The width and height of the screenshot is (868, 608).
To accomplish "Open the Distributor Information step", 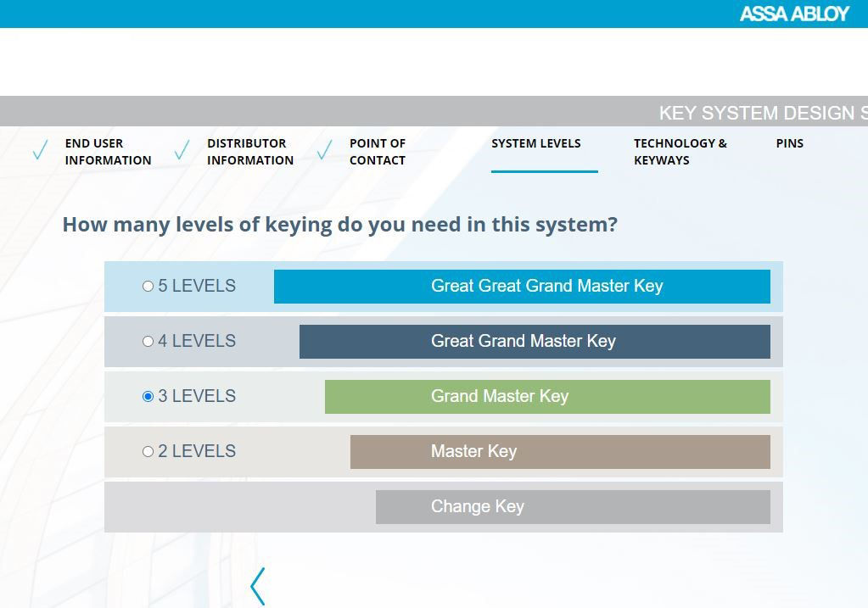I will point(250,152).
